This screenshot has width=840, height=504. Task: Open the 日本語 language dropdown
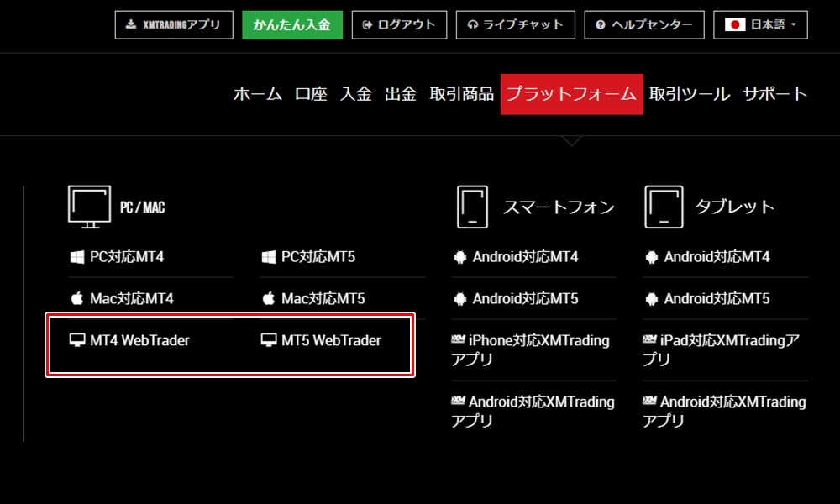[x=760, y=24]
